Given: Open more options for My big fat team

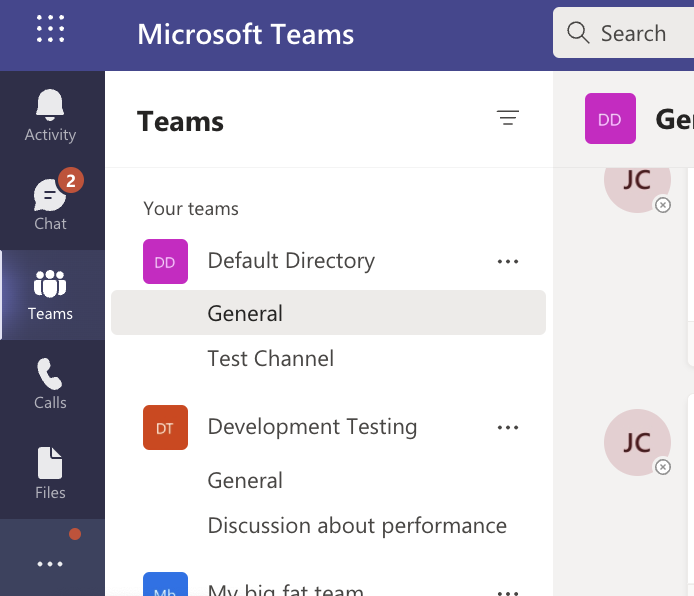Looking at the screenshot, I should pos(508,592).
